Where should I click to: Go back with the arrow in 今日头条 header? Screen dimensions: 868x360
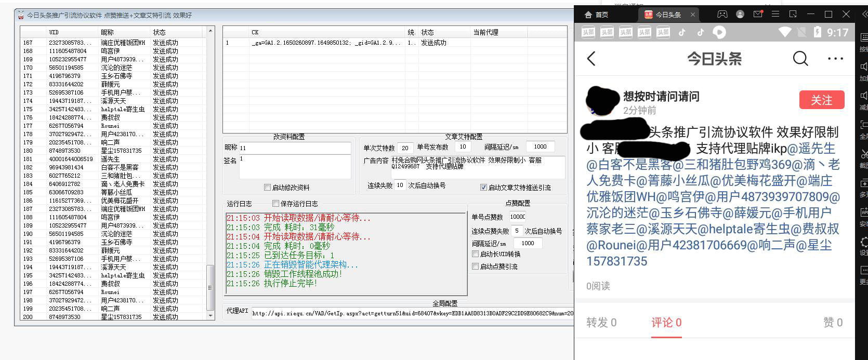[x=591, y=58]
